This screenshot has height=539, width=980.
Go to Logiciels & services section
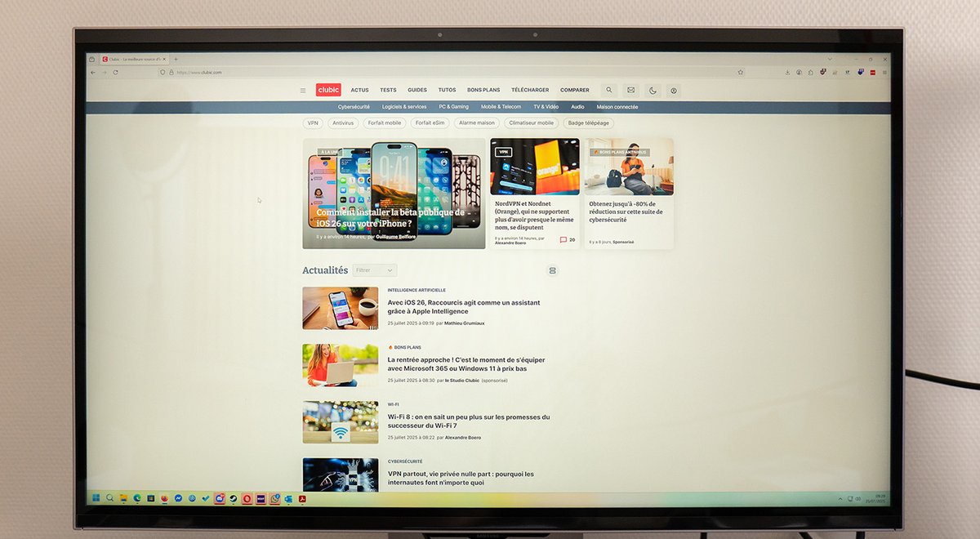click(404, 107)
